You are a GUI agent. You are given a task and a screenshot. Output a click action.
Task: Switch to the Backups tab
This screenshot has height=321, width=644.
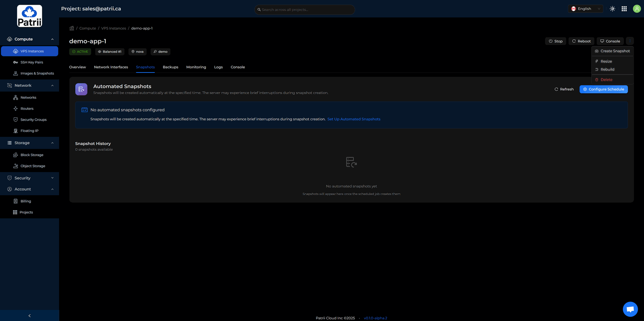point(170,67)
